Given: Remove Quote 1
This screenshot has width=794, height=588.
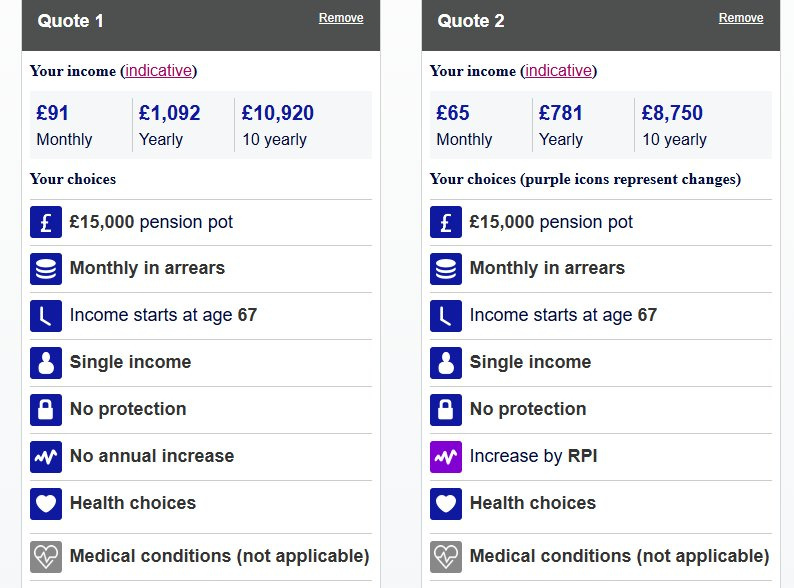Looking at the screenshot, I should (x=341, y=18).
